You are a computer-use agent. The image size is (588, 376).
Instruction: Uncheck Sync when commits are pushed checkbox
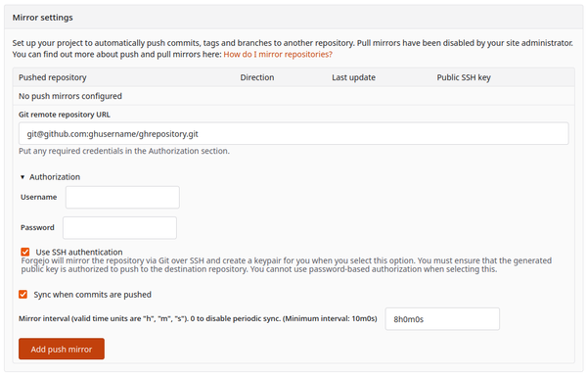pyautogui.click(x=23, y=294)
